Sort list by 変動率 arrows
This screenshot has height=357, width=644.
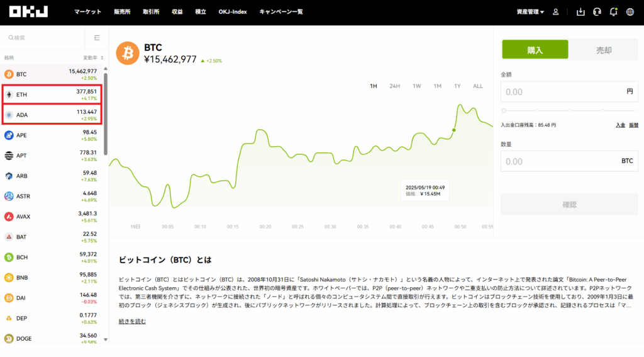pos(102,57)
